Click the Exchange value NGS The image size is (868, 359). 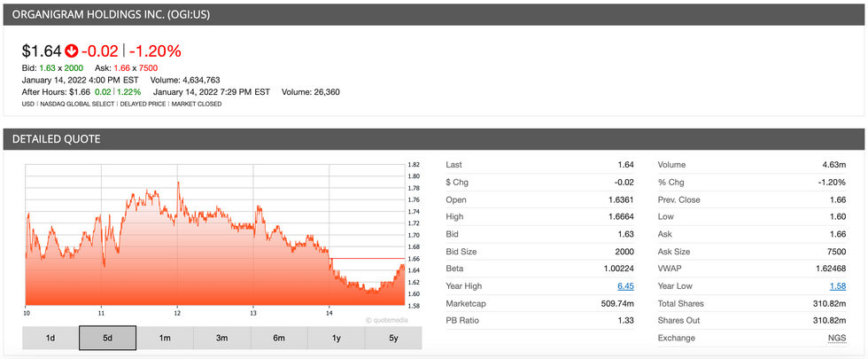[x=837, y=338]
